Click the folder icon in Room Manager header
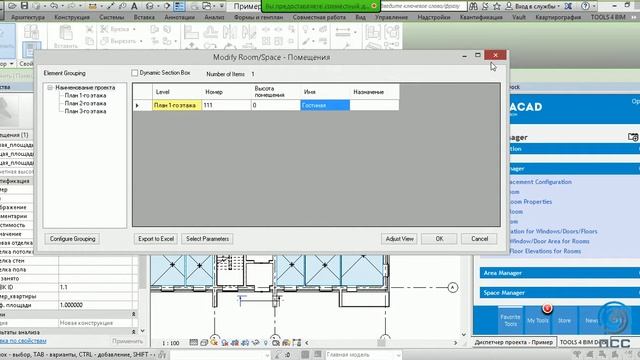 (633, 137)
